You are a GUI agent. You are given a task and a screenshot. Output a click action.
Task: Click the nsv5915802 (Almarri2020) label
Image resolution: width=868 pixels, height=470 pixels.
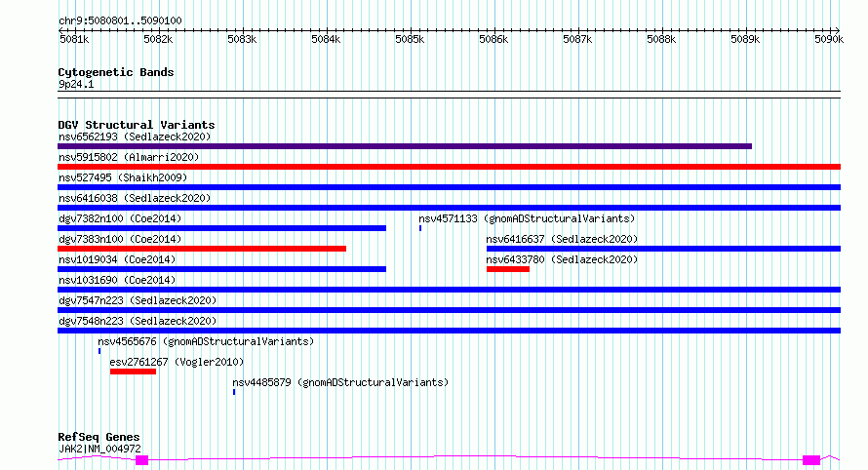coord(129,157)
